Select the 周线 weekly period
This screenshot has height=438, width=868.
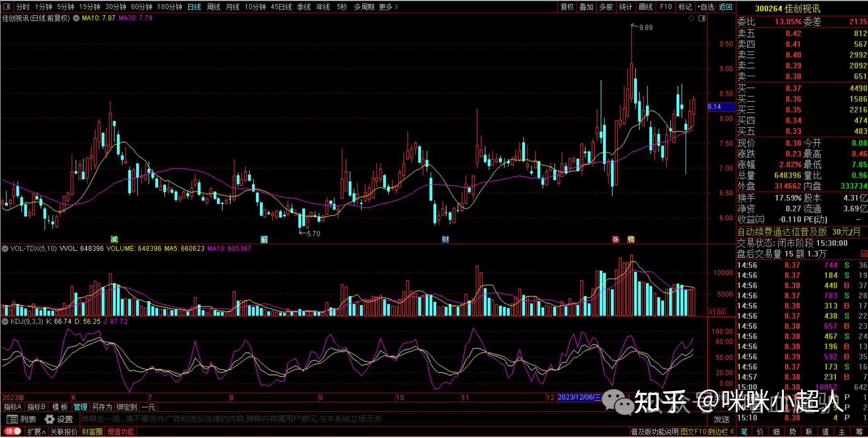click(x=213, y=7)
